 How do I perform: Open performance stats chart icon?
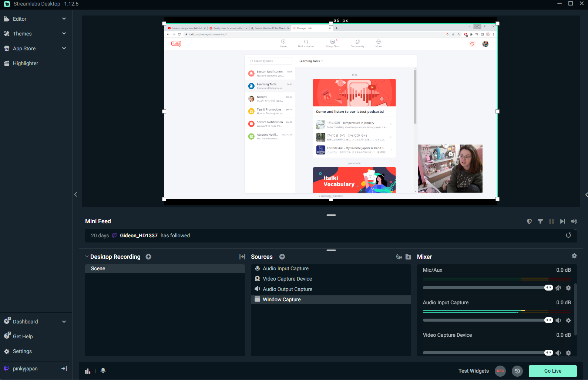(x=88, y=371)
